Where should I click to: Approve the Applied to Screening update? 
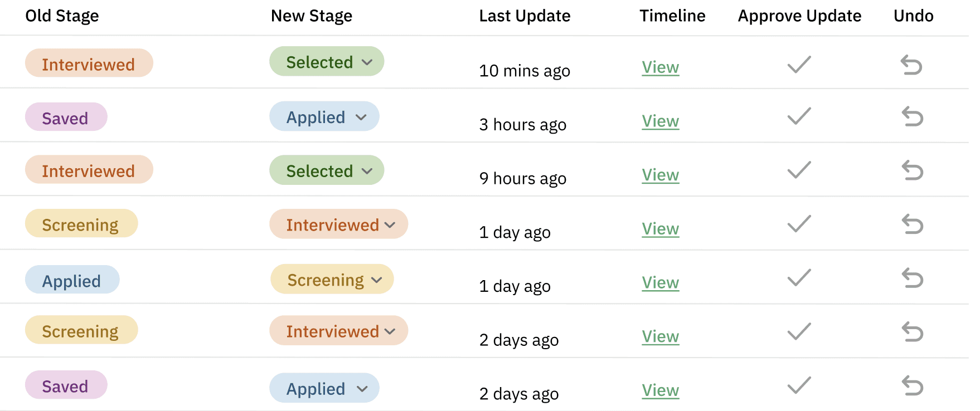(x=799, y=278)
